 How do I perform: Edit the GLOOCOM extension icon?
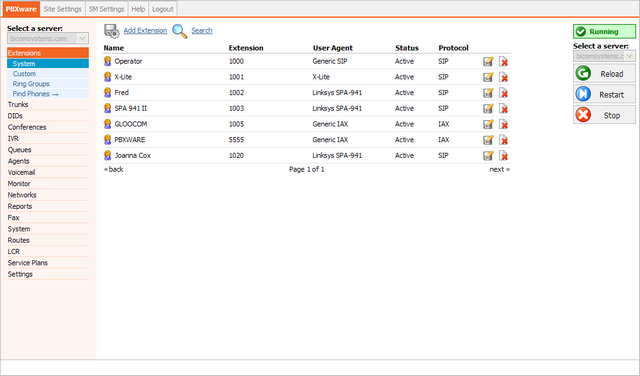coord(488,124)
